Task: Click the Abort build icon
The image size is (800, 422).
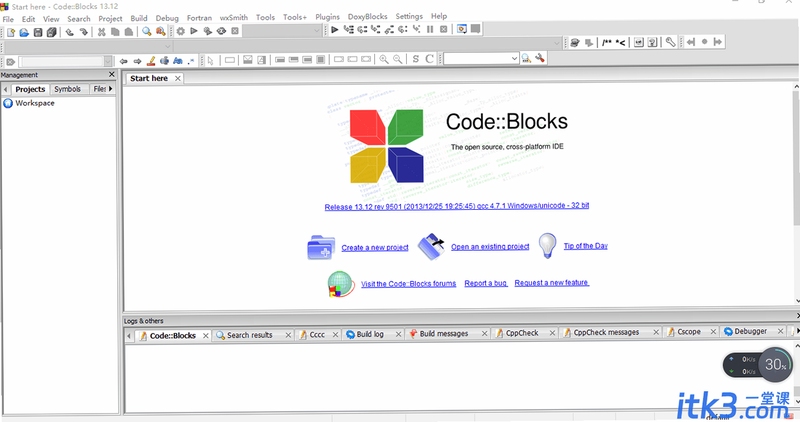Action: 235,31
